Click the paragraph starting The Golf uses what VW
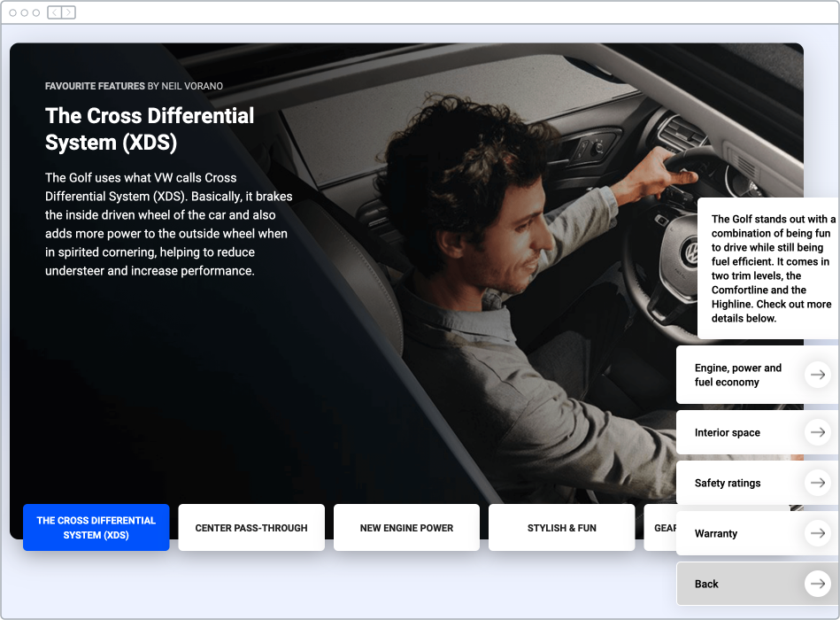Screen dimensions: 840x620 click(x=169, y=224)
